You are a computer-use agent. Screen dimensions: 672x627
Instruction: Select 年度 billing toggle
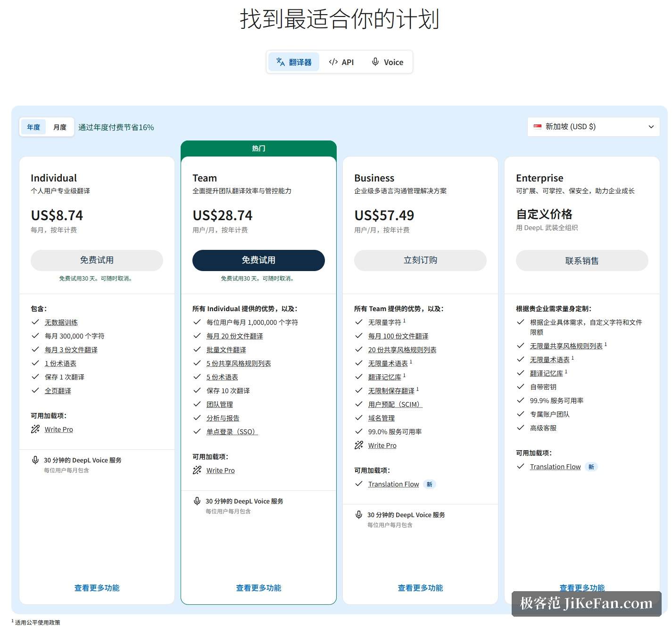click(x=33, y=127)
